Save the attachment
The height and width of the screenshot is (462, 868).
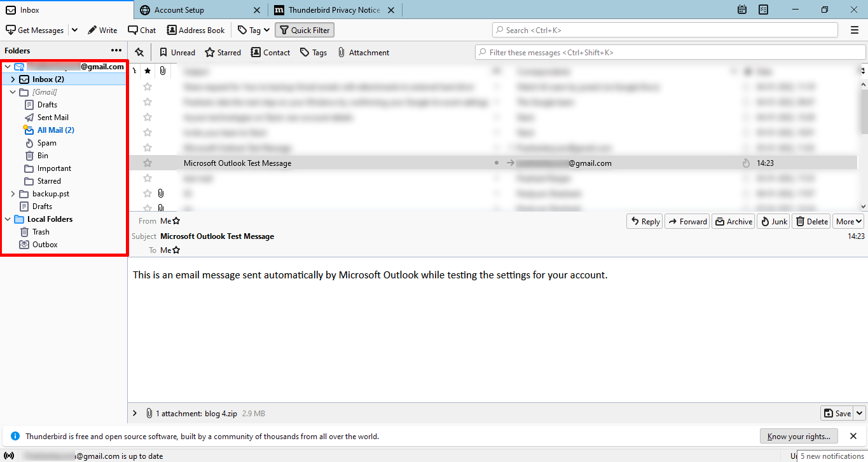(x=837, y=413)
